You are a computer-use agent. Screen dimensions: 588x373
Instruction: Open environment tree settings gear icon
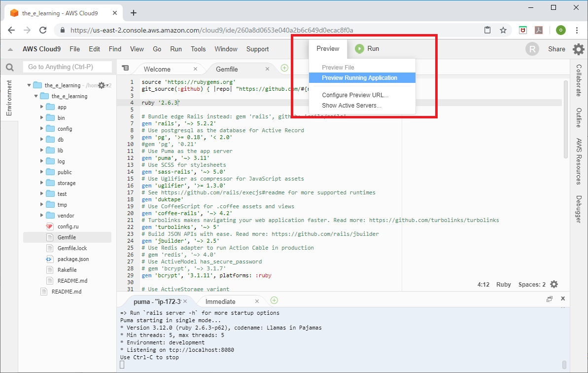[x=102, y=85]
